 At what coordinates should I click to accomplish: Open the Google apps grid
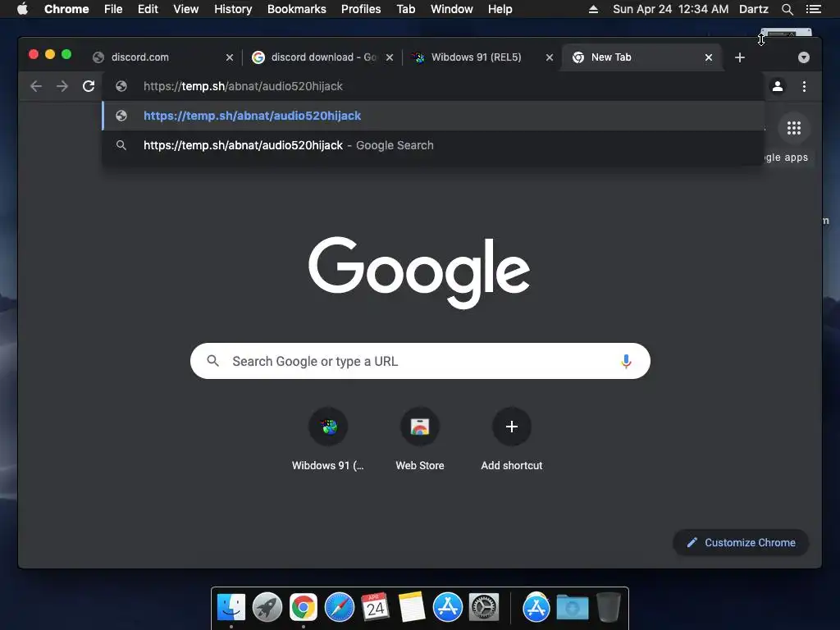794,128
